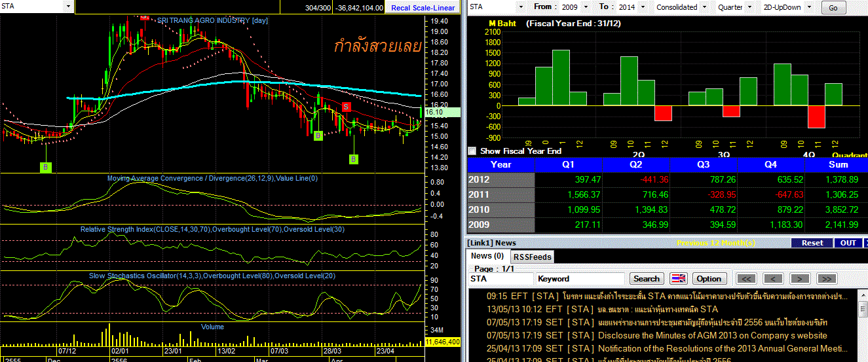Click the Recal Scale-Linear button
Image resolution: width=868 pixels, height=362 pixels.
(x=423, y=8)
